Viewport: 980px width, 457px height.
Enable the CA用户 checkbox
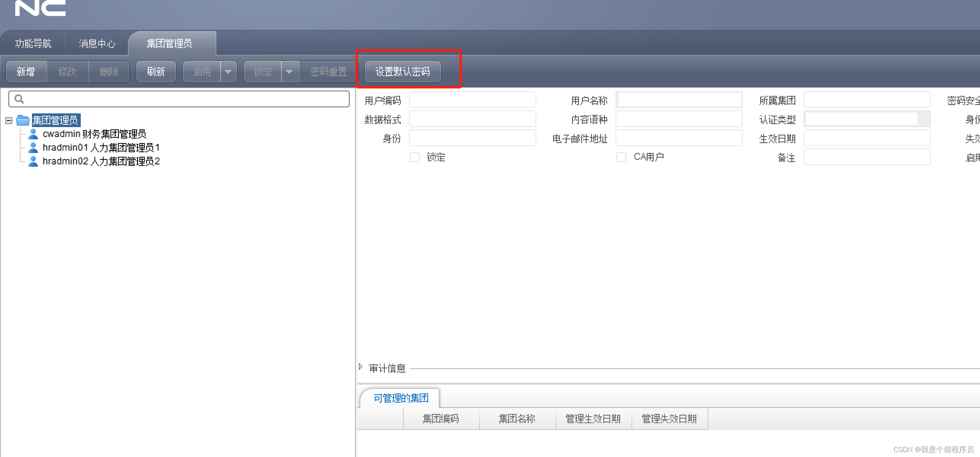pyautogui.click(x=621, y=156)
